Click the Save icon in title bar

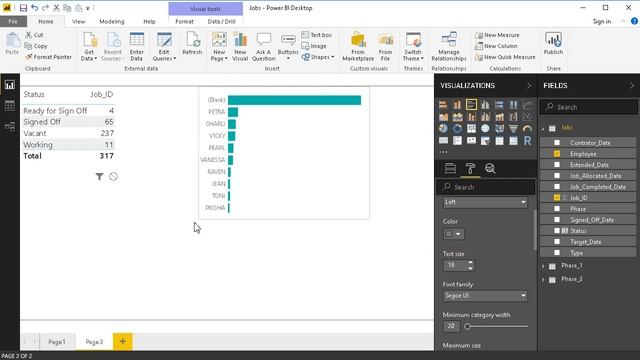(23, 8)
